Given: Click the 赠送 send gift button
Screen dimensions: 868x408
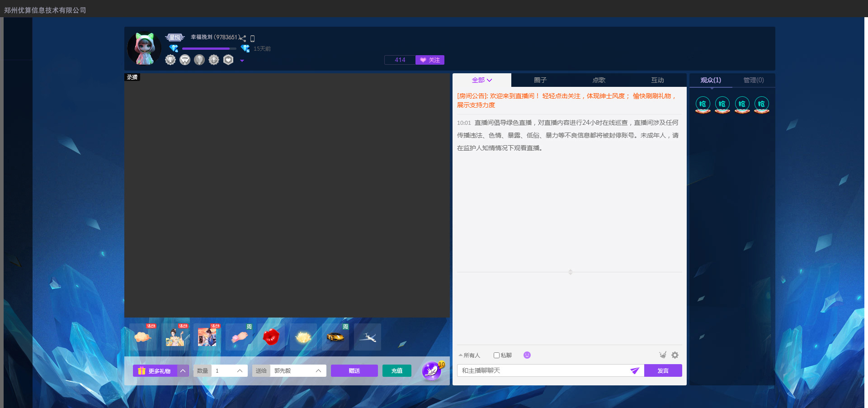Looking at the screenshot, I should tap(354, 371).
